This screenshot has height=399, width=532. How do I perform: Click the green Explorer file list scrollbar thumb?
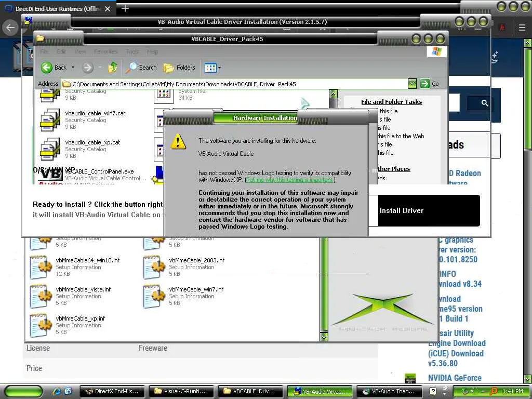[324, 283]
